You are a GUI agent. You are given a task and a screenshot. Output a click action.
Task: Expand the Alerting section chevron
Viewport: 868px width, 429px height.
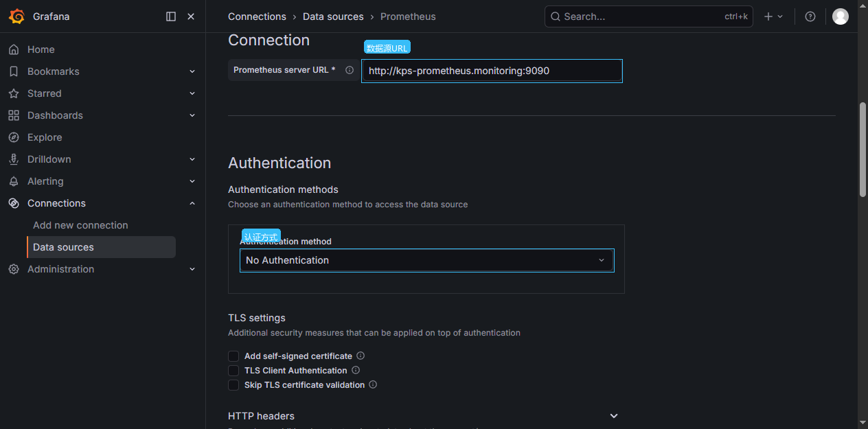192,181
